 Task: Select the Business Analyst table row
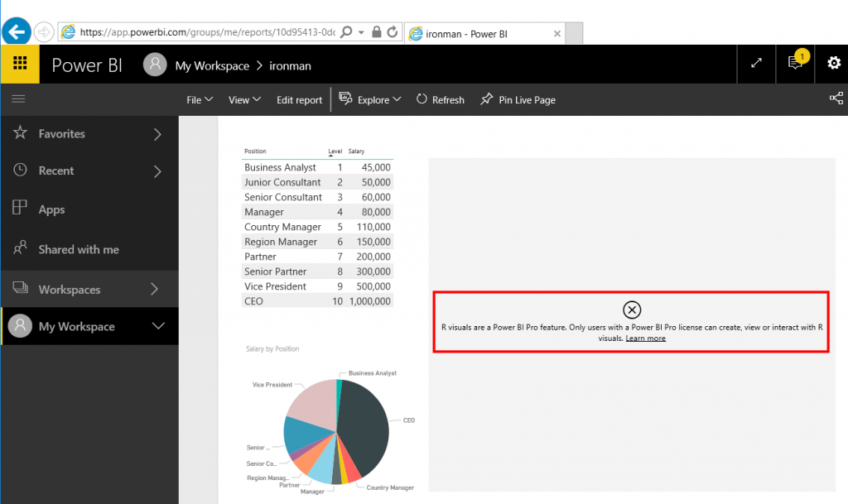click(x=317, y=167)
